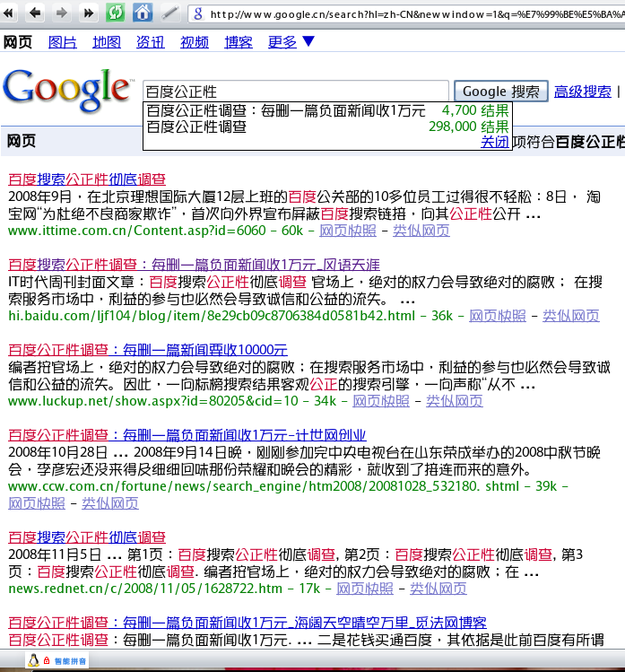Go forward with the right arrow icon
The image size is (625, 672).
[62, 13]
